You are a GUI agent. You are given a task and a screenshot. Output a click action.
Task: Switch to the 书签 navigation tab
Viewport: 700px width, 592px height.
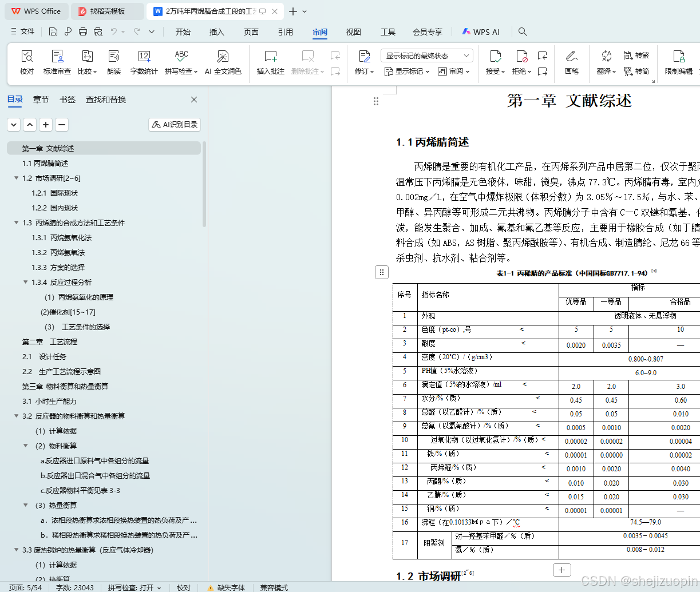[x=68, y=100]
